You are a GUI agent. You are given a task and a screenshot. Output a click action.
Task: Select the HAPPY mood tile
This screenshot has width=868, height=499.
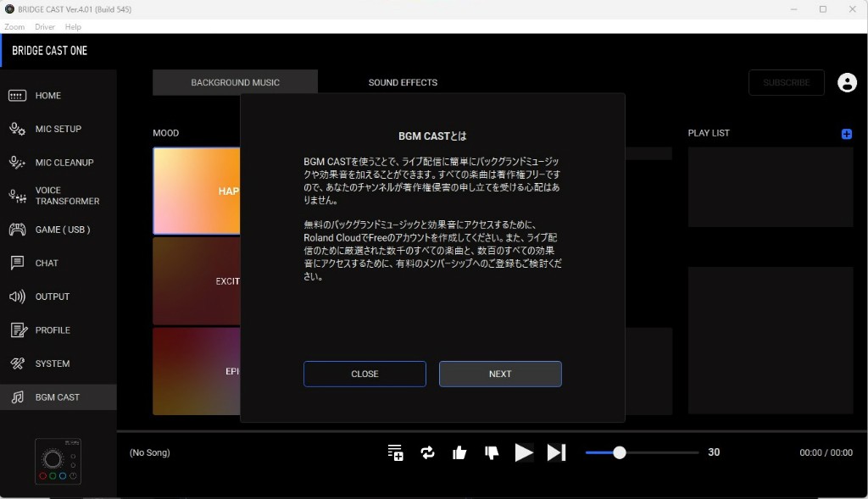click(197, 191)
